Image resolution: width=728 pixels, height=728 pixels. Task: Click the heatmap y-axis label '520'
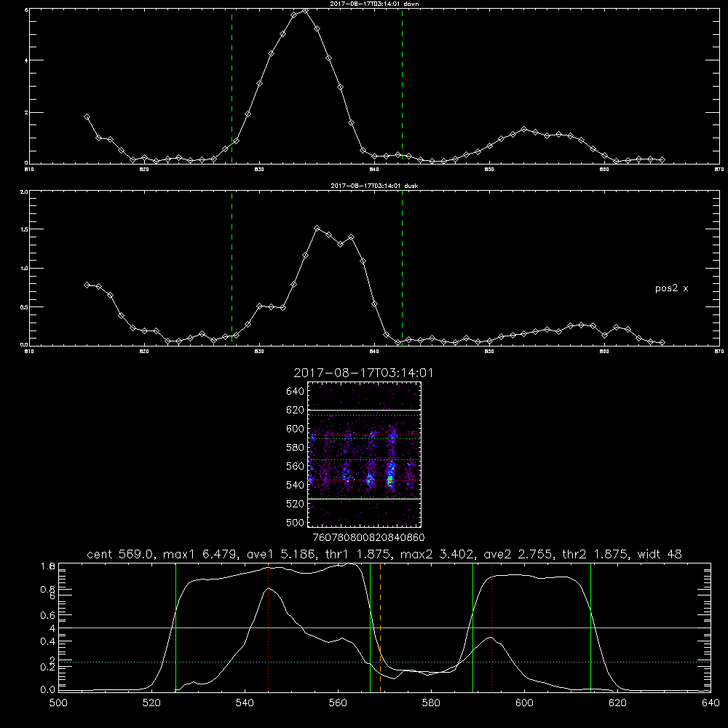[296, 504]
